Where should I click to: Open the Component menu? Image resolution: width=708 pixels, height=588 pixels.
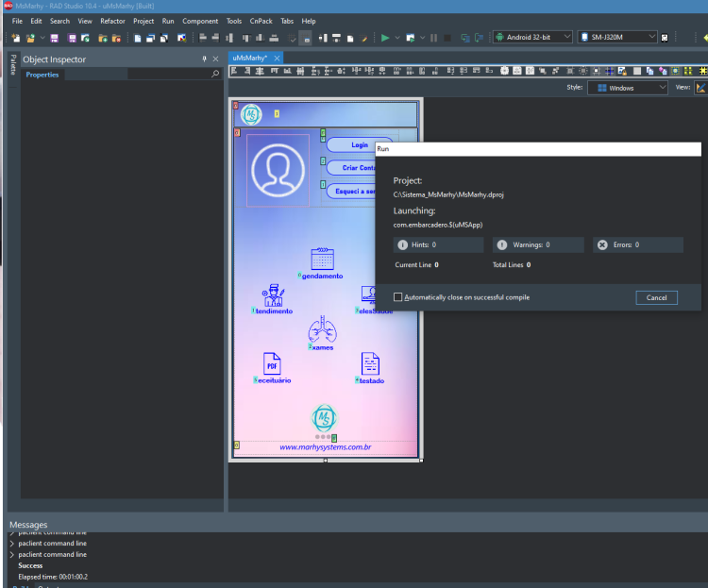tap(200, 21)
